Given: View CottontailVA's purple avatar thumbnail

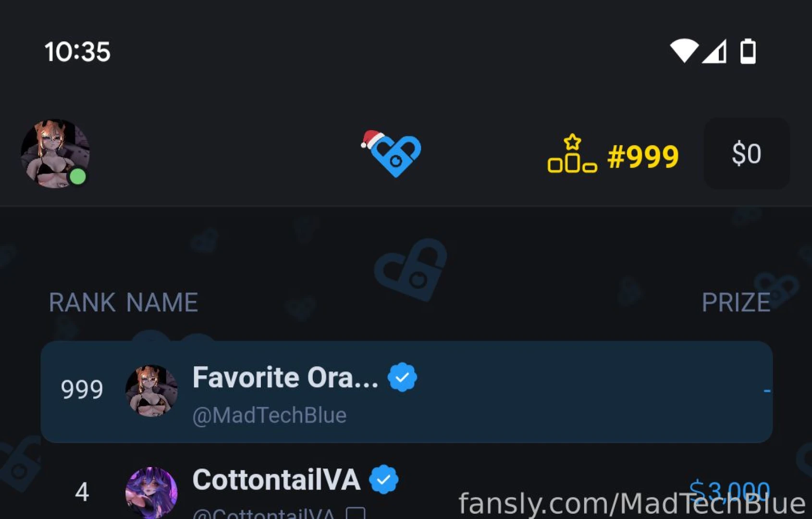Looking at the screenshot, I should (x=151, y=493).
